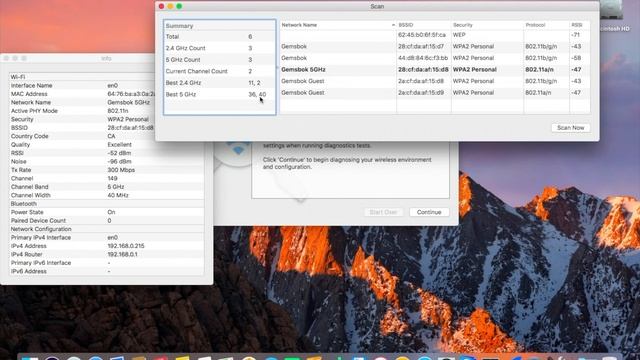Click the Info window title bar
The image size is (640, 360).
[x=78, y=58]
